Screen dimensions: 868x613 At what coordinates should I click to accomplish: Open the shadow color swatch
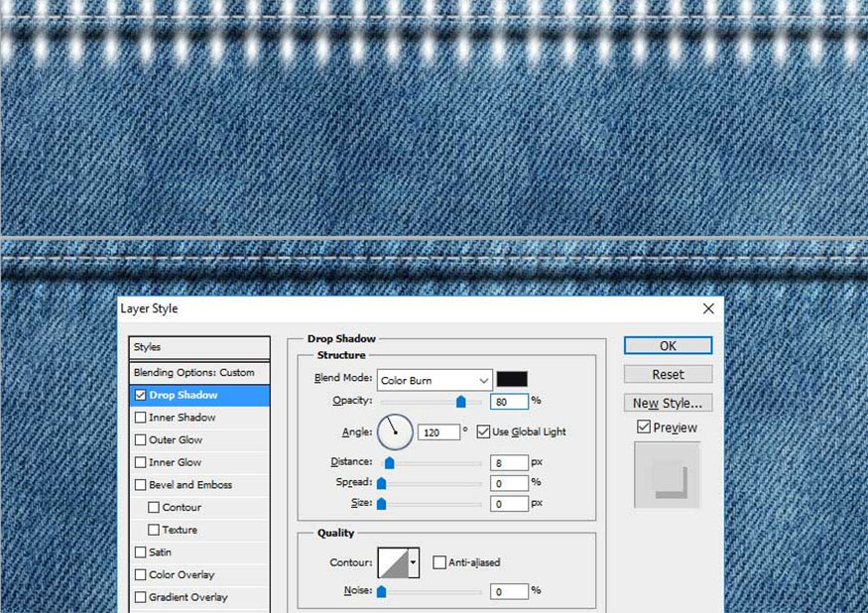coord(512,379)
